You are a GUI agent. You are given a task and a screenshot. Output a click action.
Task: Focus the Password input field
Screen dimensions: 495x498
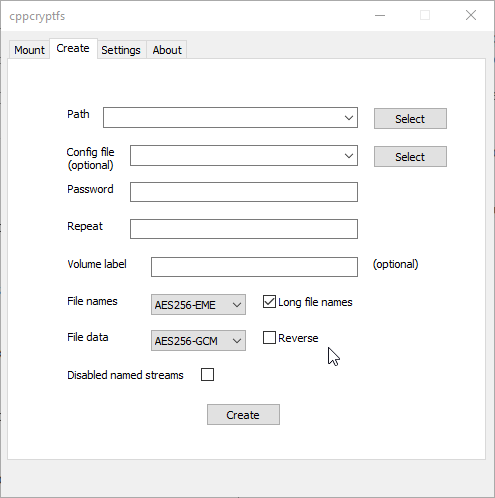tap(244, 192)
